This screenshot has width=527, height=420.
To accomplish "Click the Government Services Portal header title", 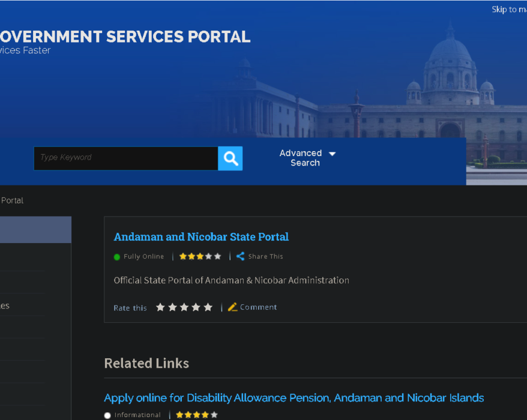I will click(125, 37).
